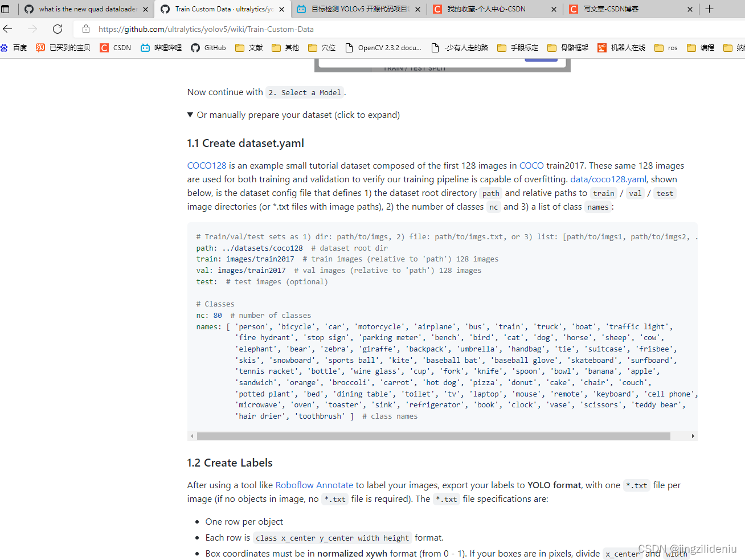Image resolution: width=745 pixels, height=560 pixels.
Task: Open the 哔哩哔哩 bookmark
Action: pos(161,48)
